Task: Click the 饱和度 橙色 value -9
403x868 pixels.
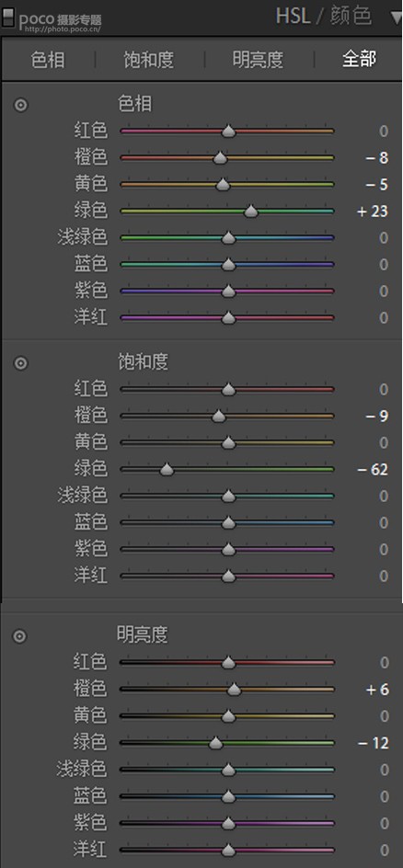Action: click(x=377, y=417)
